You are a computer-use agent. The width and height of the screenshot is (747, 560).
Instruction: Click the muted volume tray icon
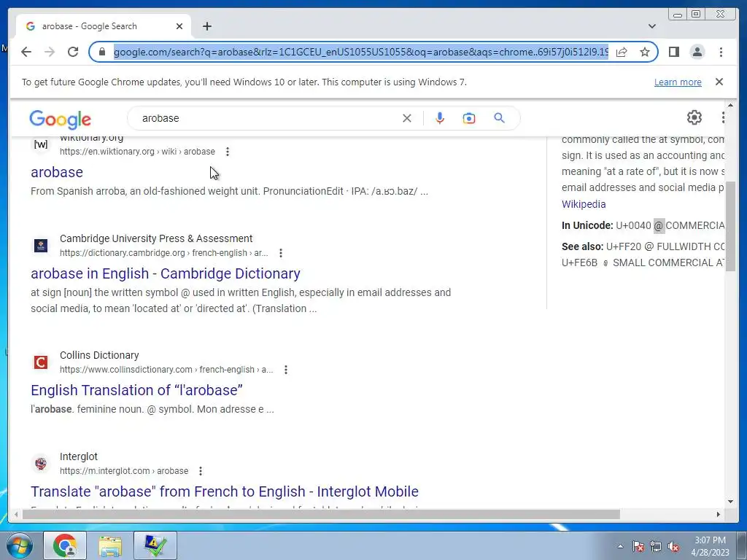(673, 546)
